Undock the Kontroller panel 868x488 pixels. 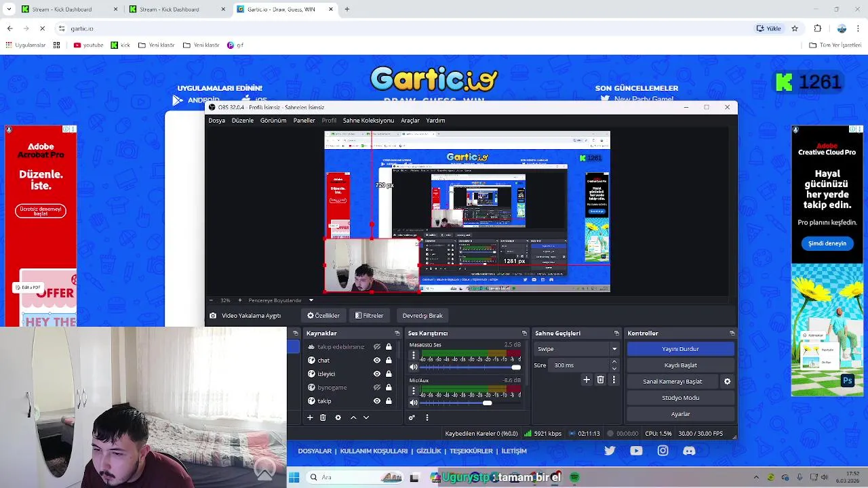click(732, 333)
